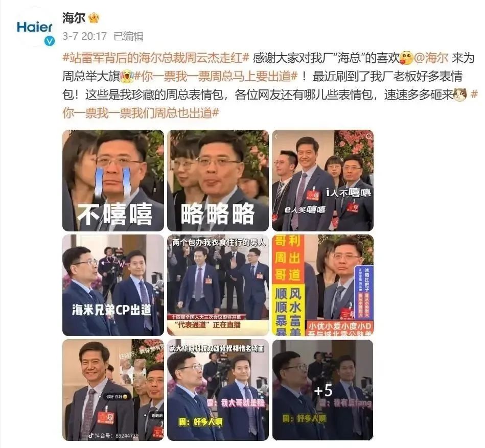The height and width of the screenshot is (448, 485).
Task: Open the 略略略 meme image
Action: point(218,180)
